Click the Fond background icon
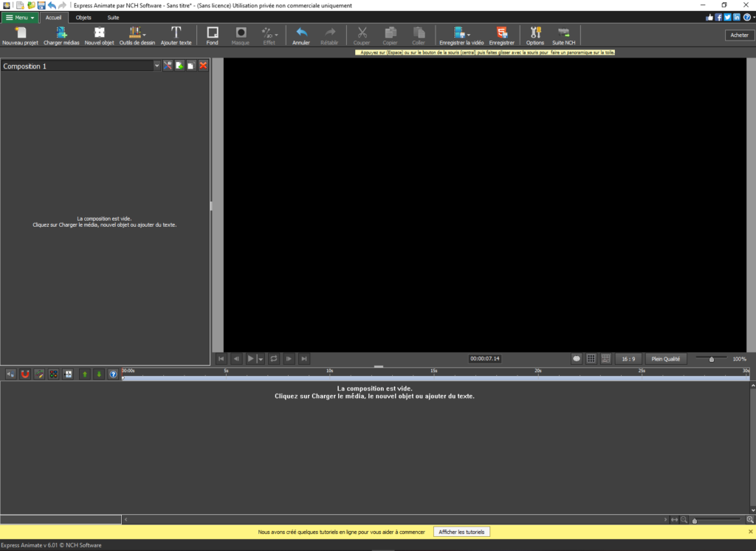The width and height of the screenshot is (756, 551). 212,35
